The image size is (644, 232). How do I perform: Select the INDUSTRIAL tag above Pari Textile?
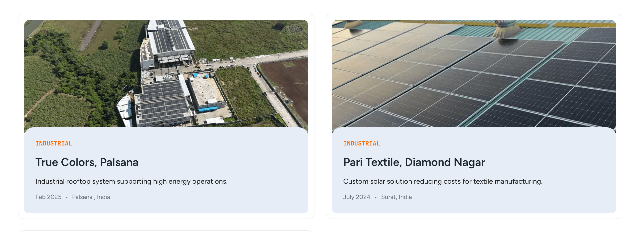[x=361, y=143]
